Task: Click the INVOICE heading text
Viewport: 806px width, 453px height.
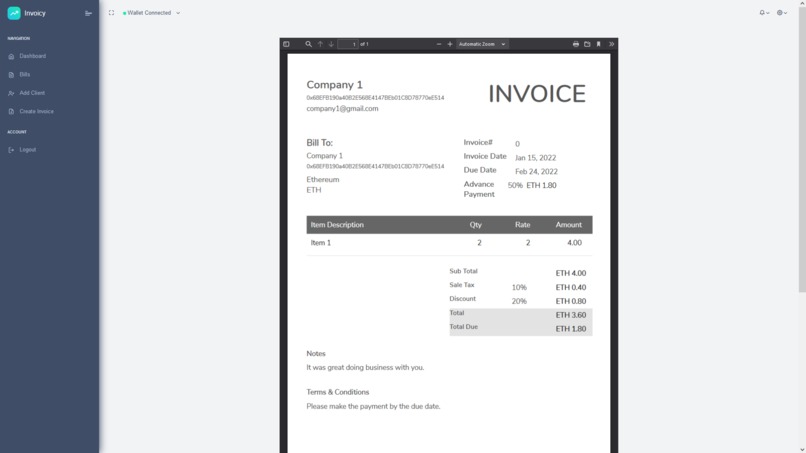Action: [537, 94]
